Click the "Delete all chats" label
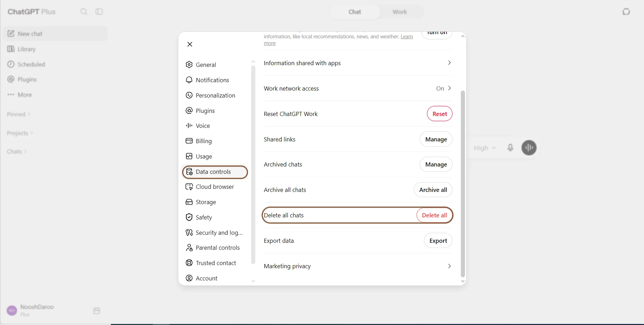The height and width of the screenshot is (325, 644). pyautogui.click(x=284, y=215)
